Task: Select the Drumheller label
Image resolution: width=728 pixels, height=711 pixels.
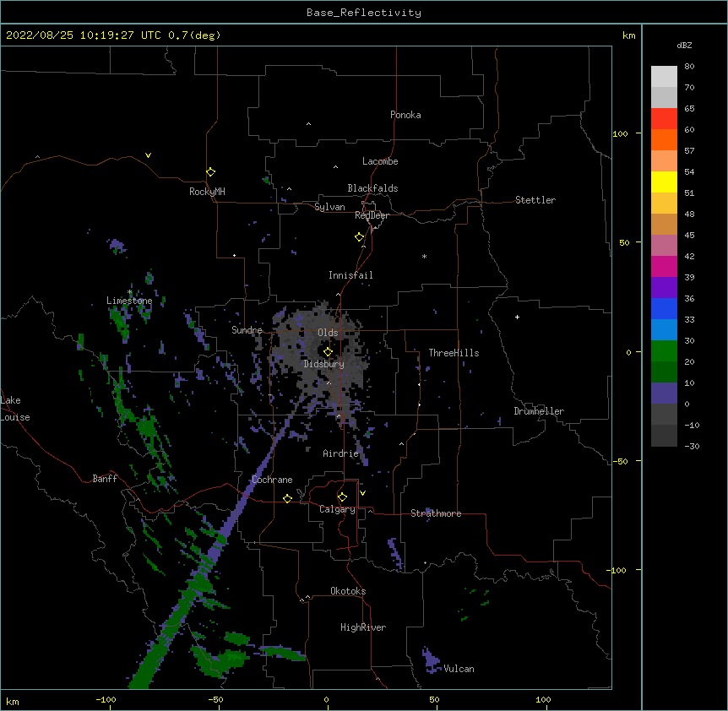Action: coord(539,411)
